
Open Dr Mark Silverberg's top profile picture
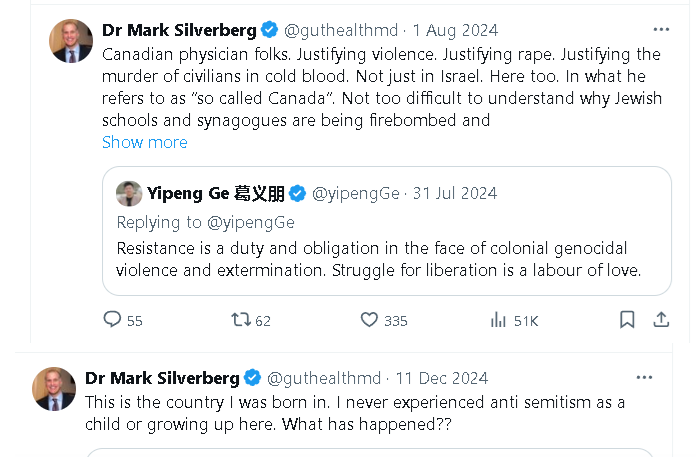[71, 41]
